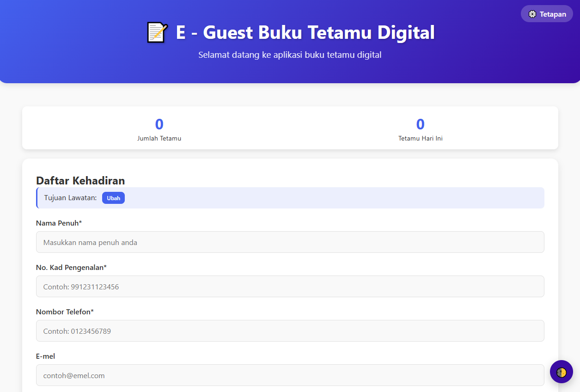This screenshot has width=580, height=392.
Task: Click the Nombor Telefon label text
Action: click(64, 312)
